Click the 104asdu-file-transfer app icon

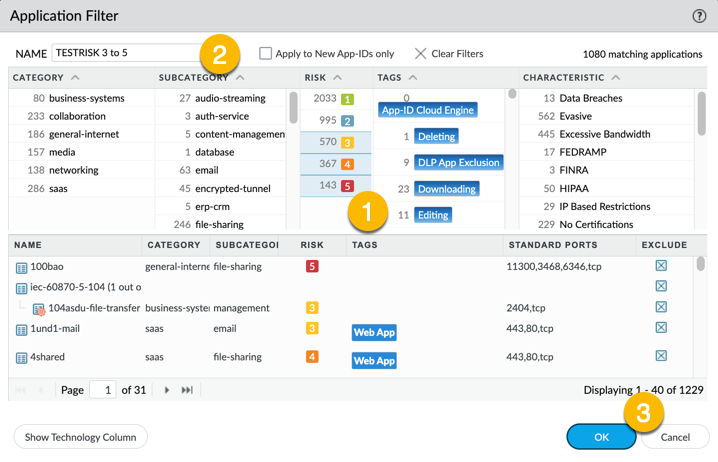(x=39, y=309)
